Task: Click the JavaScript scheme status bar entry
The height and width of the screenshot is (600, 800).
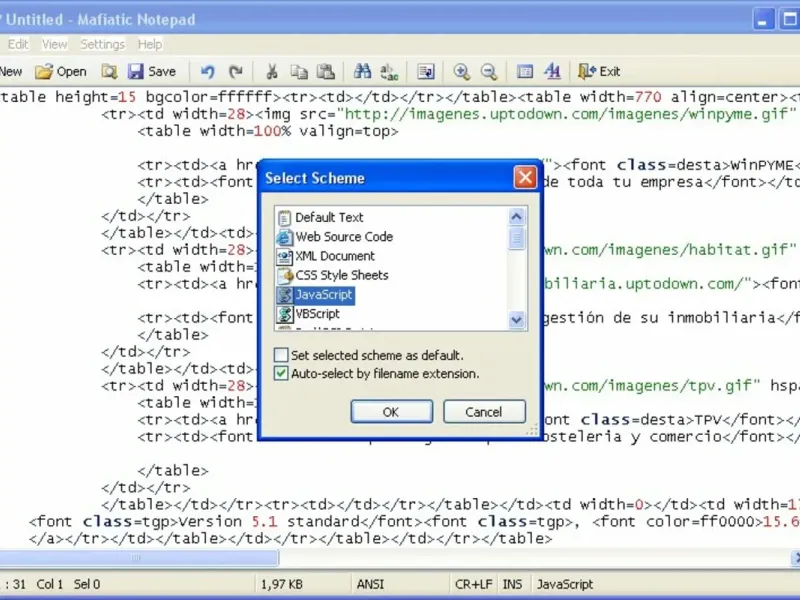Action: [x=565, y=584]
